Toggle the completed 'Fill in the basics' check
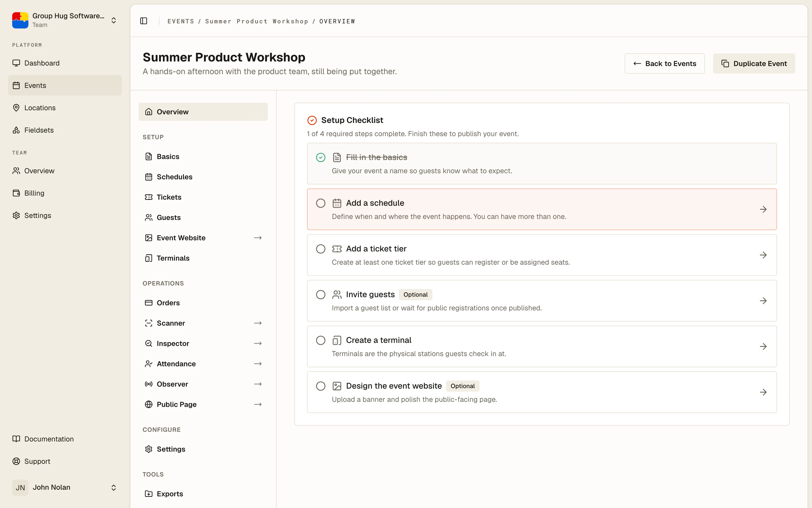Image resolution: width=812 pixels, height=508 pixels. coord(321,157)
